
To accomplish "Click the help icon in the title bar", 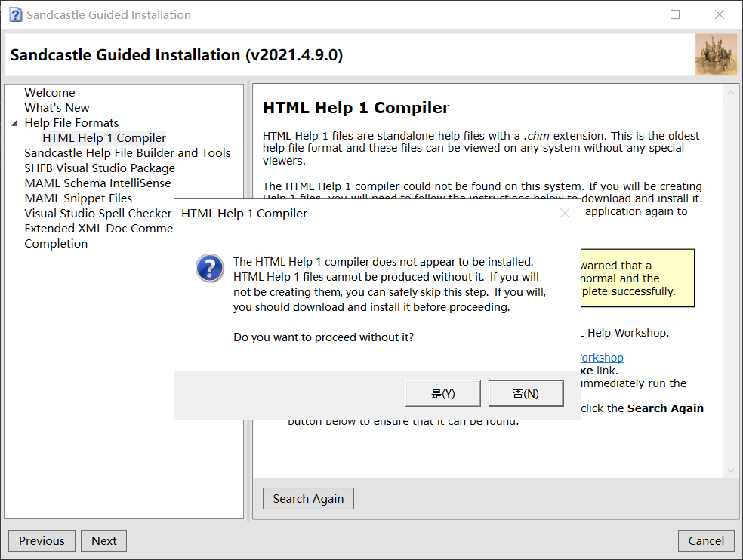I will coord(15,14).
